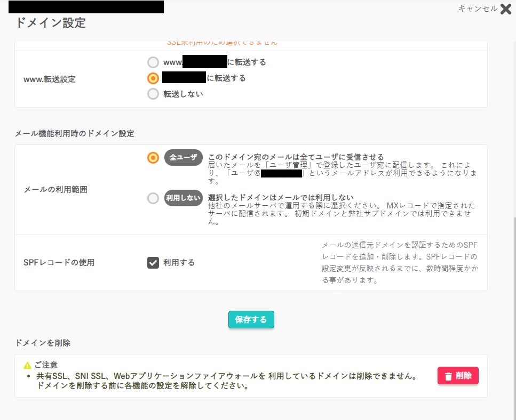Click the 'このドメイン宛のメールは全てユーザに受信させる' text

coord(296,157)
